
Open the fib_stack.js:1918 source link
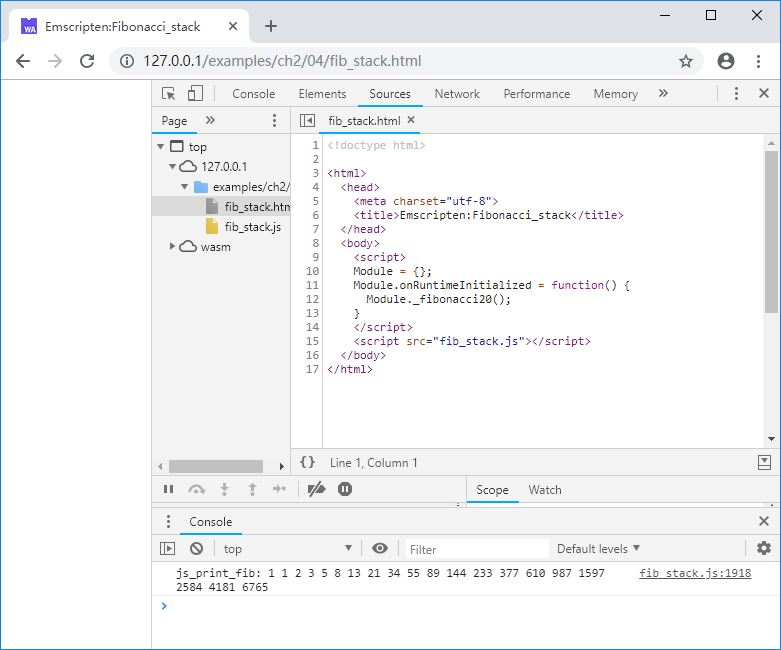[x=695, y=573]
